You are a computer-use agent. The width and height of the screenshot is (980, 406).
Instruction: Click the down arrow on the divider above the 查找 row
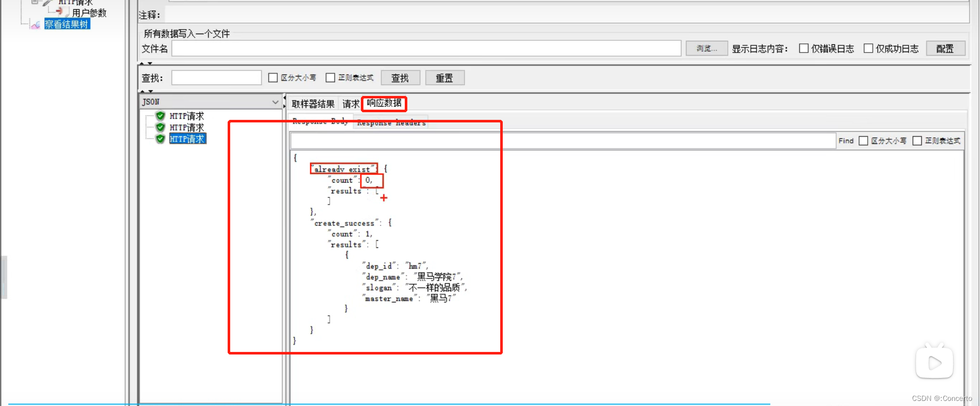tap(150, 63)
